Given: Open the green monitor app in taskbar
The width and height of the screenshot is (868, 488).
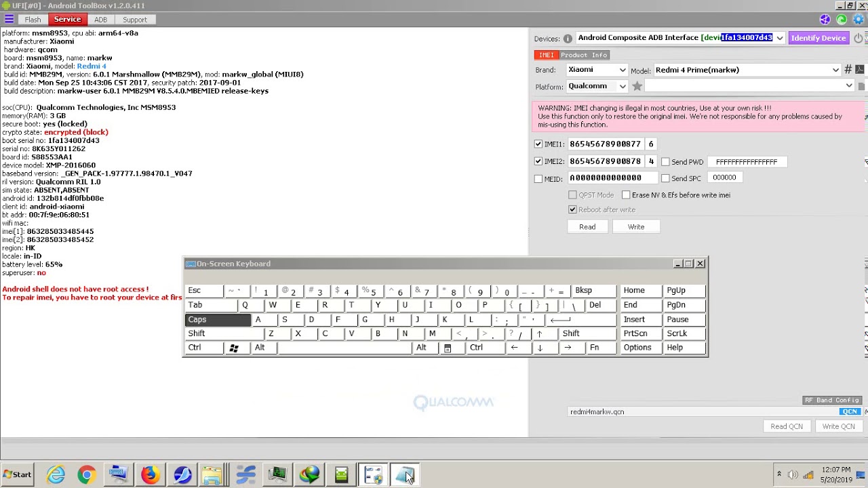Looking at the screenshot, I should 277,474.
